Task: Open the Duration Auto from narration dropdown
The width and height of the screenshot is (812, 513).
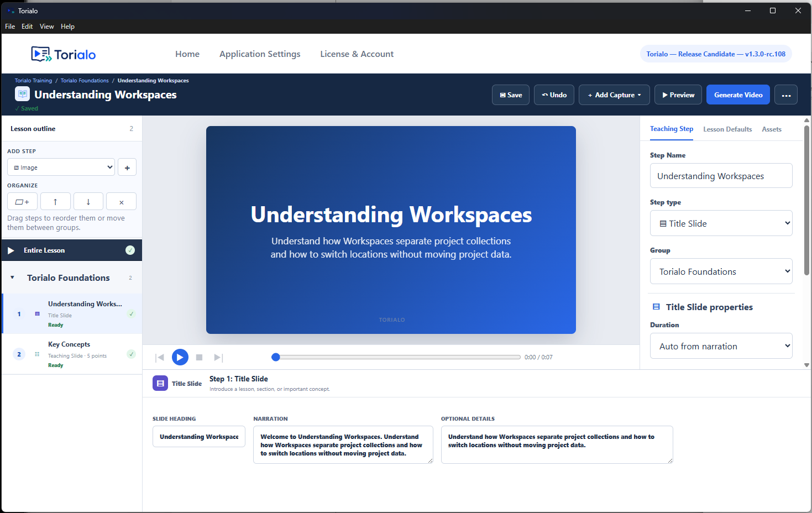Action: pyautogui.click(x=721, y=346)
